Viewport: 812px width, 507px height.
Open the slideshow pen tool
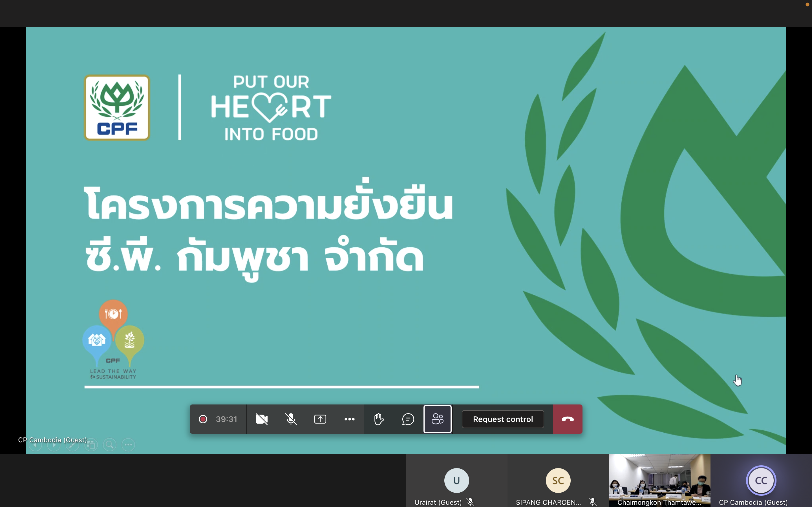point(72,445)
